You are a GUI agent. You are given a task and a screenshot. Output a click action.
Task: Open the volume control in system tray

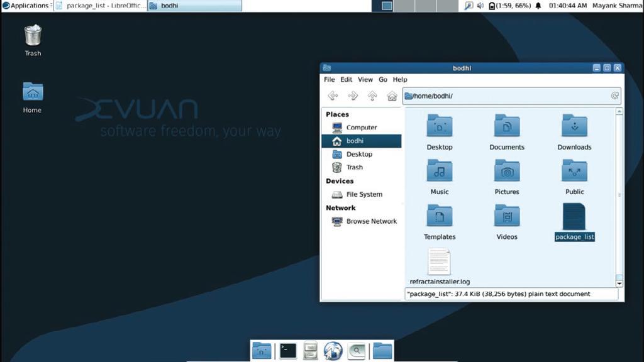[x=480, y=6]
